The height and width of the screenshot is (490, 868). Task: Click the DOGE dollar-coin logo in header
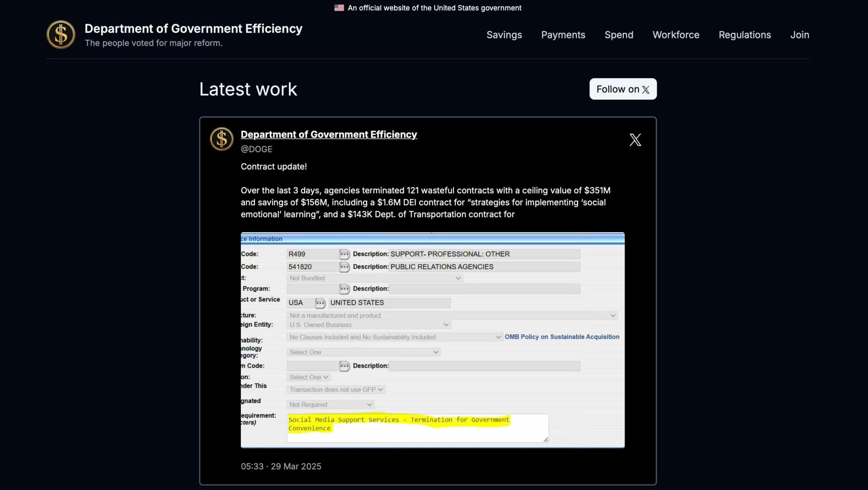click(61, 35)
